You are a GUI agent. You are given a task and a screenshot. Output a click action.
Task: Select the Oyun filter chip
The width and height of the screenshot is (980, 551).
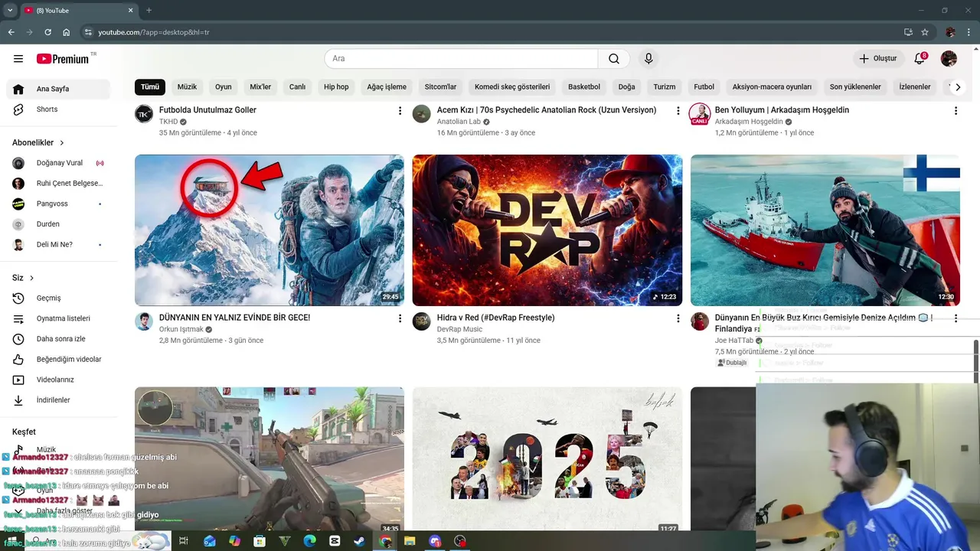tap(224, 86)
